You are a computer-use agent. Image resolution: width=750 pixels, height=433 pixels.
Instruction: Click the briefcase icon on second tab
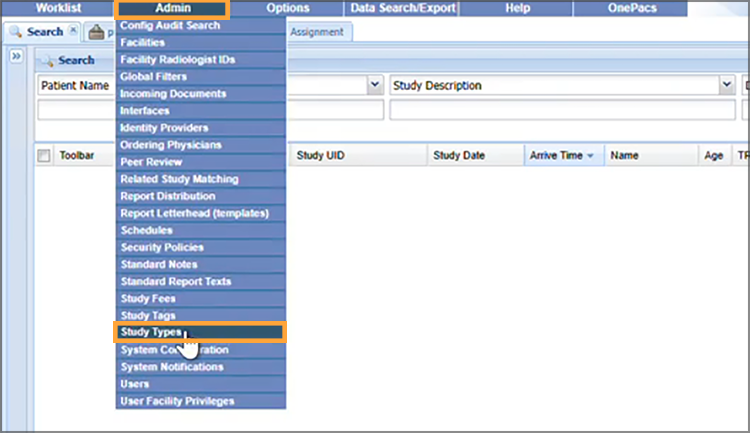97,32
